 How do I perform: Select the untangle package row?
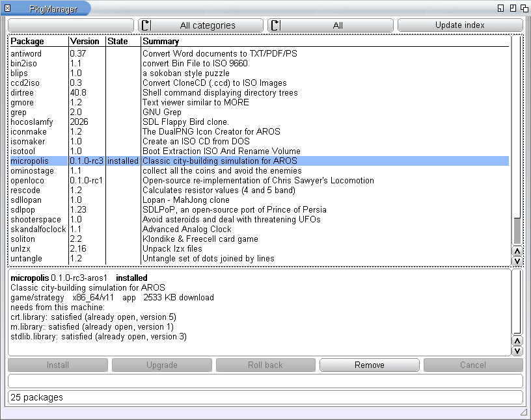[x=260, y=259]
